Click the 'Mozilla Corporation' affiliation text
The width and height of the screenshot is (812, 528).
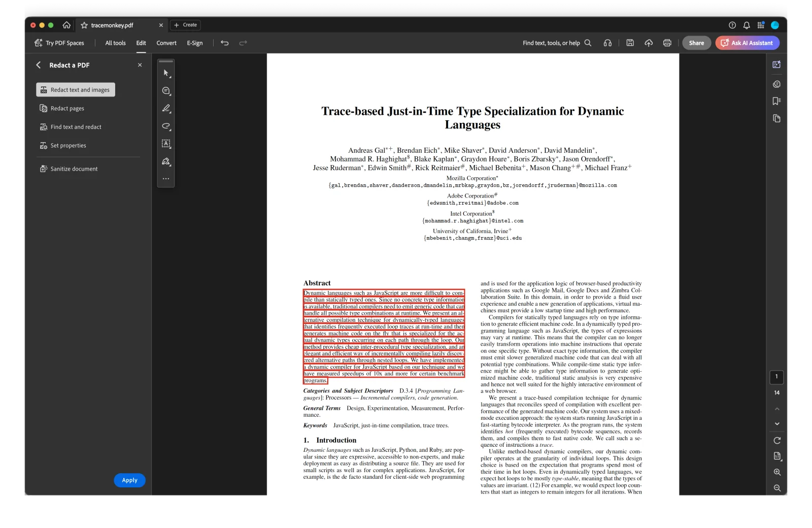pos(472,178)
